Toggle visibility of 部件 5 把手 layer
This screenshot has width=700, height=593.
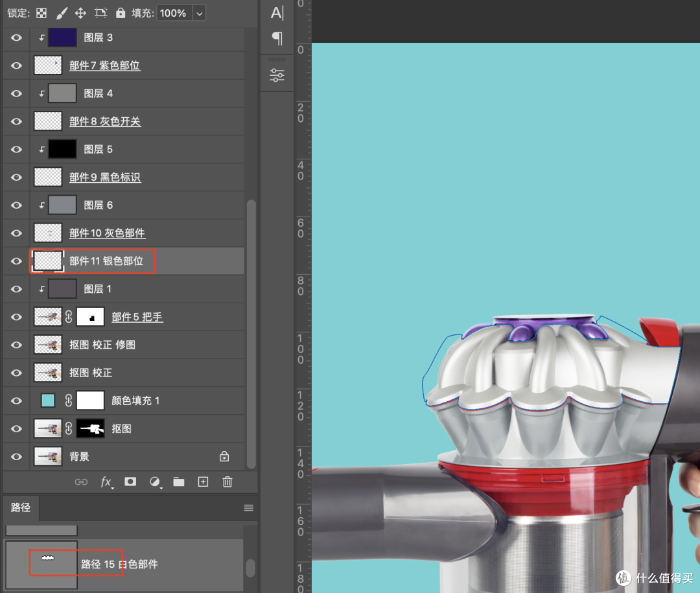[x=16, y=317]
